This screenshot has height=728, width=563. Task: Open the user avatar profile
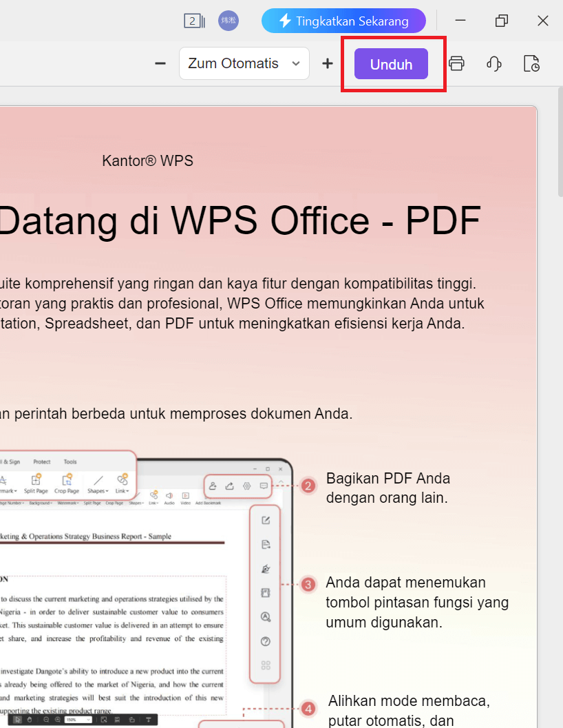pyautogui.click(x=229, y=21)
